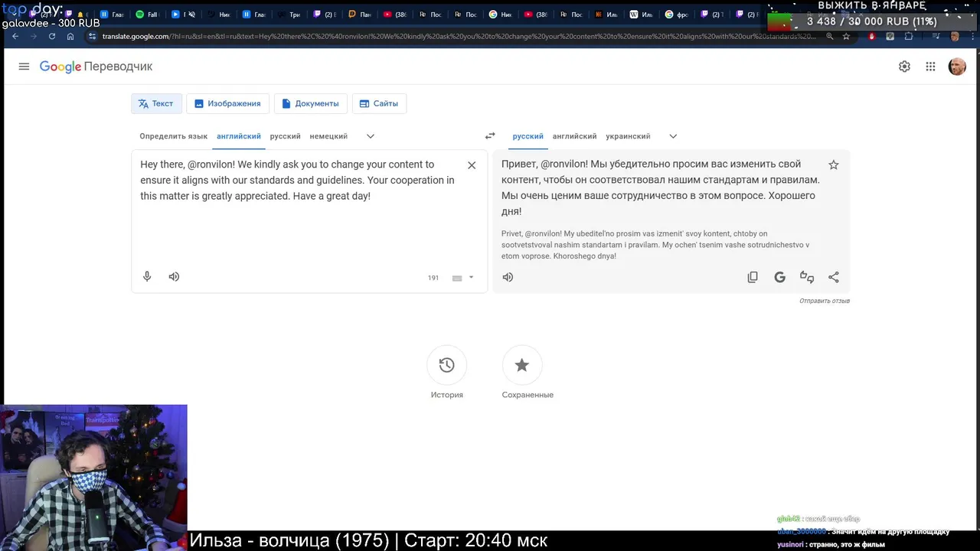
Task: Open browser home page icon
Action: [x=70, y=36]
